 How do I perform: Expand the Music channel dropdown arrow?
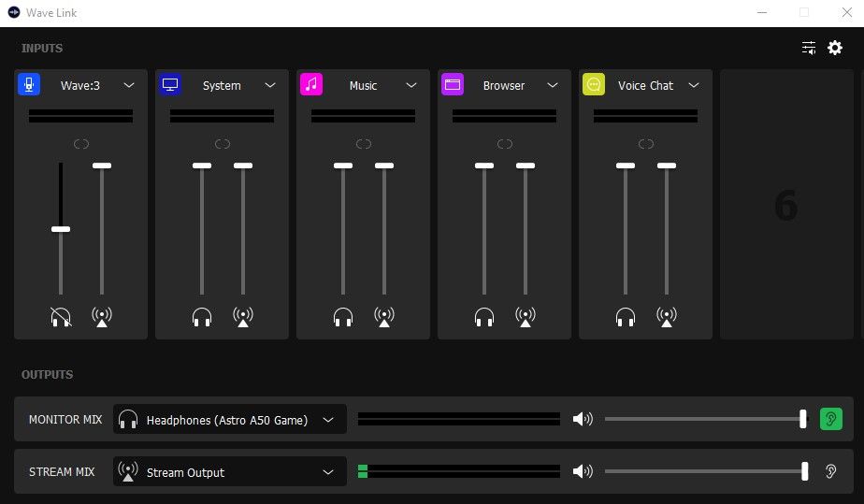411,85
